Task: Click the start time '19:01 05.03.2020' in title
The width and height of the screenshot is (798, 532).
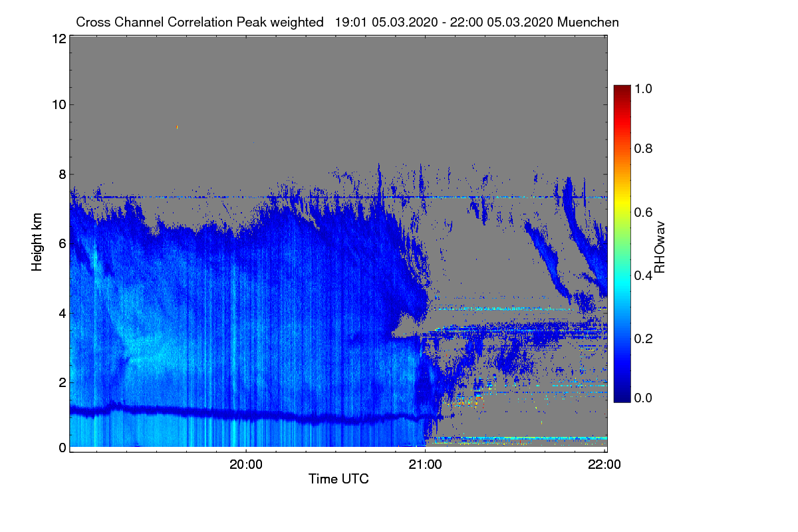Action: (386, 22)
